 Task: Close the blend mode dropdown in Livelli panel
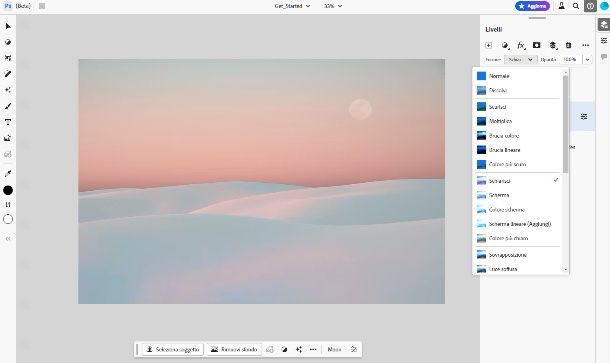pos(521,60)
